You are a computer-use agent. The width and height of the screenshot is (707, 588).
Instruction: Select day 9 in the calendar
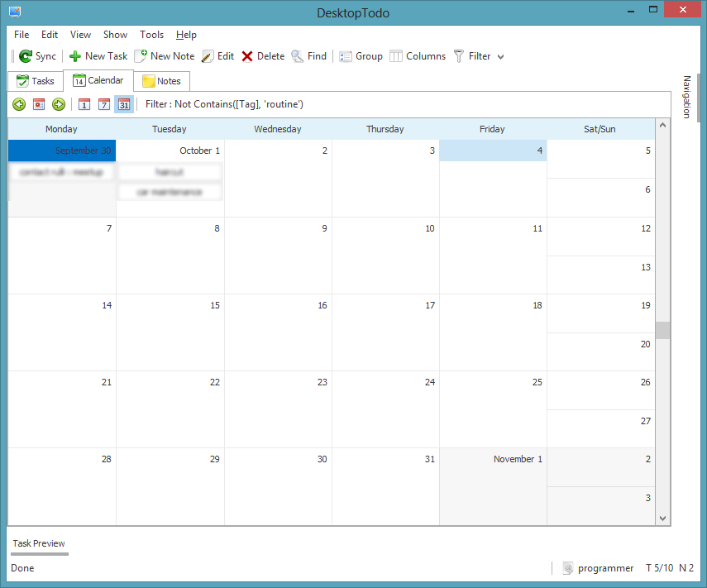click(278, 256)
